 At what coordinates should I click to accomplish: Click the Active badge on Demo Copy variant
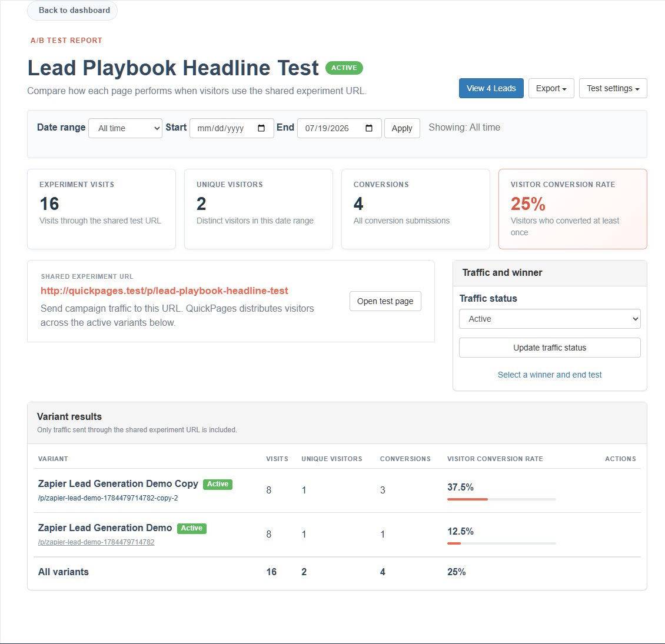tap(218, 484)
